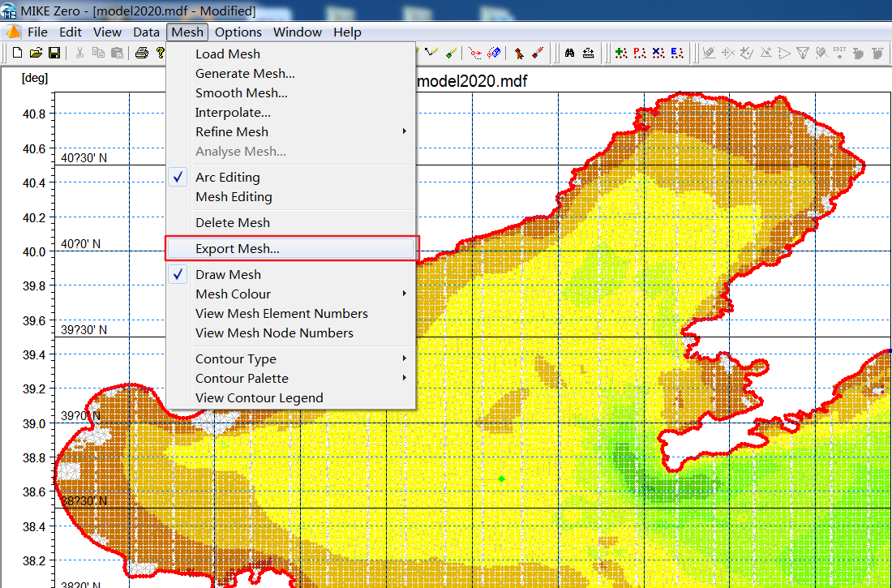Click the binoculars find icon
892x588 pixels.
click(x=570, y=54)
